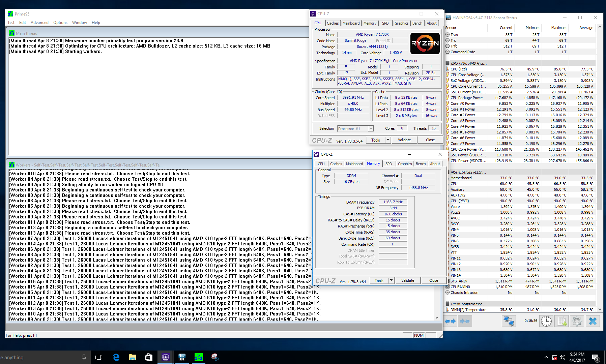Click Validate button in lower CPU-Z
Image resolution: width=606 pixels, height=364 pixels.
coord(407,280)
